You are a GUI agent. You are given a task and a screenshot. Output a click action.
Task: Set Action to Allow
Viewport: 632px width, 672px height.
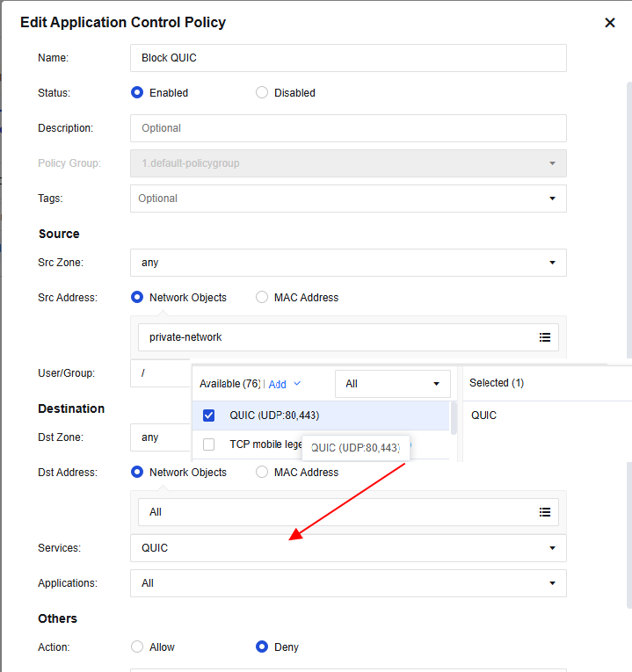[x=137, y=647]
